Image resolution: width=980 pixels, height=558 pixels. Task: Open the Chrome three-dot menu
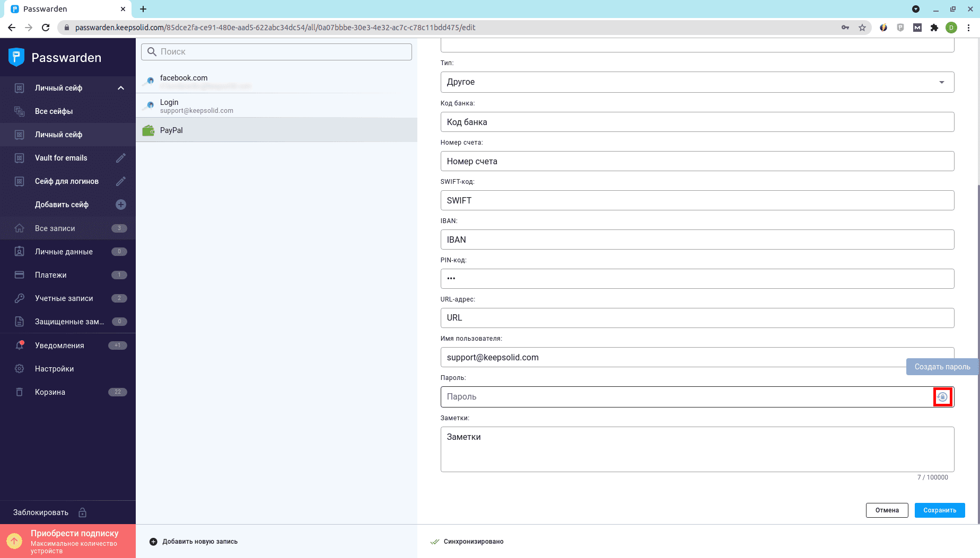(x=968, y=28)
